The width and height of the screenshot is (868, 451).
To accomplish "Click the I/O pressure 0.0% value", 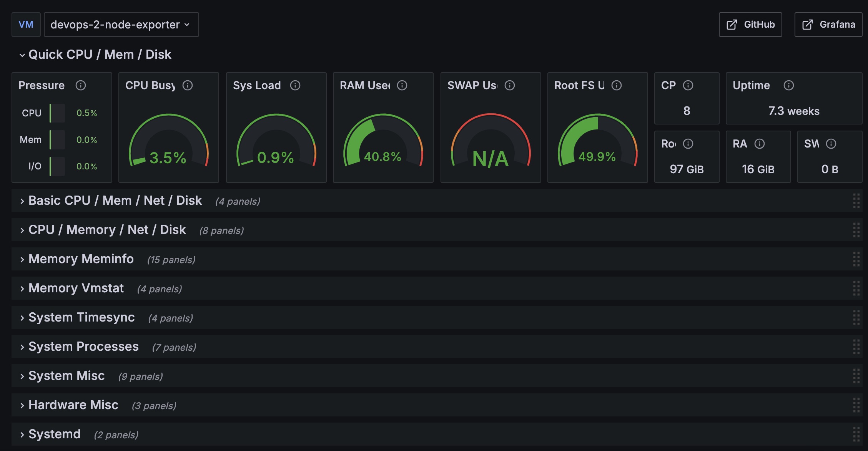I will click(86, 166).
